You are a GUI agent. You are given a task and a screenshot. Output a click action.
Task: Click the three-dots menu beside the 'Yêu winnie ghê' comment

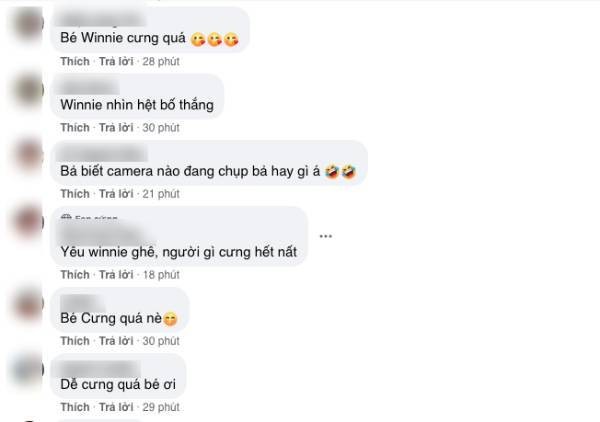pos(325,236)
